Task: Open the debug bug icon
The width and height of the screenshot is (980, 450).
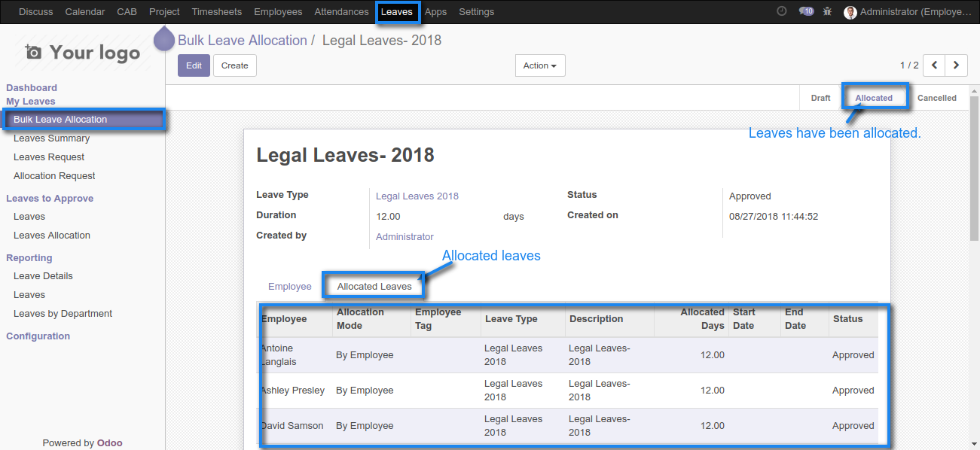Action: 828,11
